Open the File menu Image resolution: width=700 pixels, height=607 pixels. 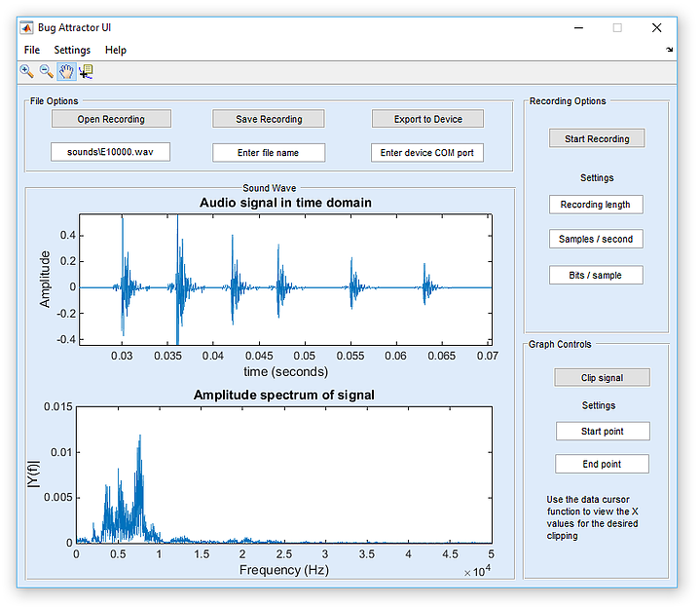(x=32, y=50)
